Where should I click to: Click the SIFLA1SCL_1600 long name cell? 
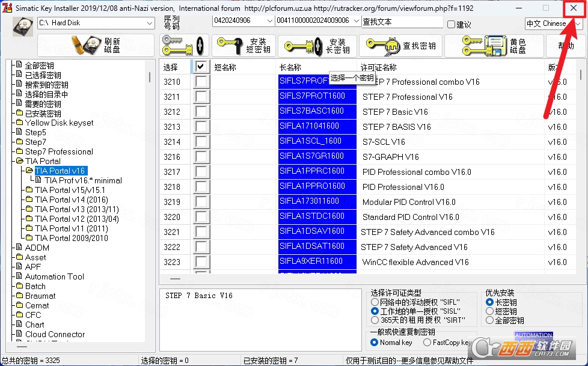[x=317, y=141]
